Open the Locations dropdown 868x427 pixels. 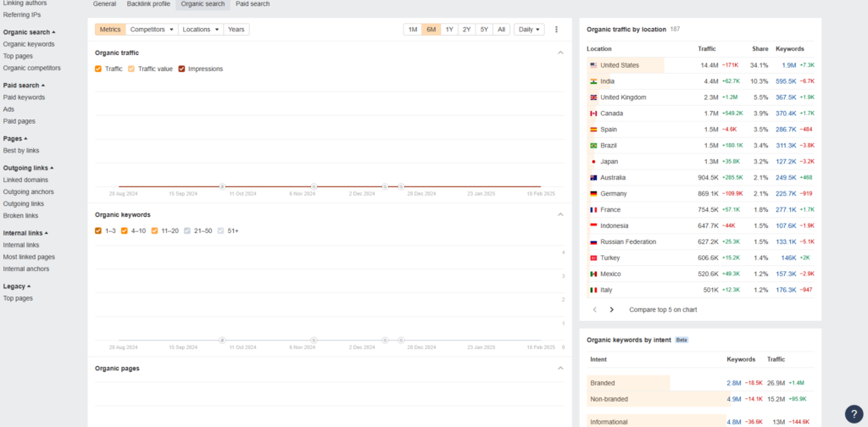click(201, 30)
